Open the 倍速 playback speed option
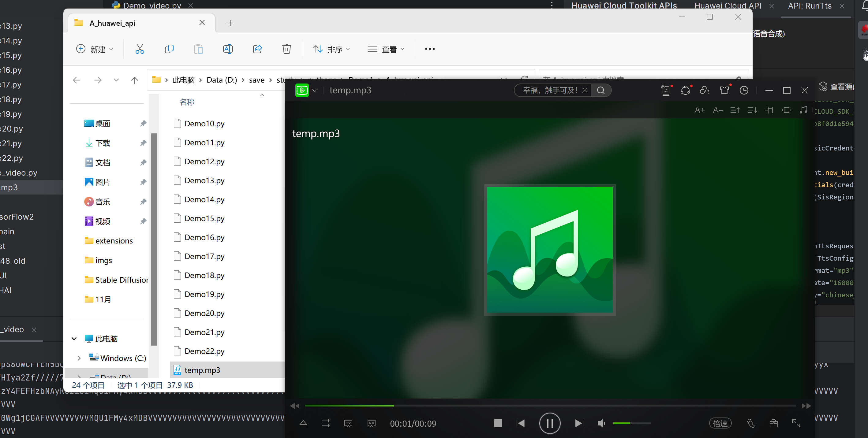Viewport: 868px width, 438px height. [720, 423]
